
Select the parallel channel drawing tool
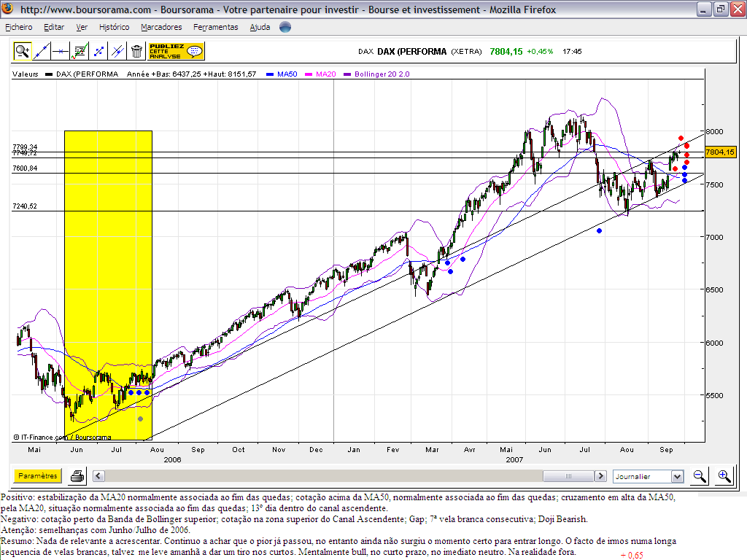tap(117, 51)
